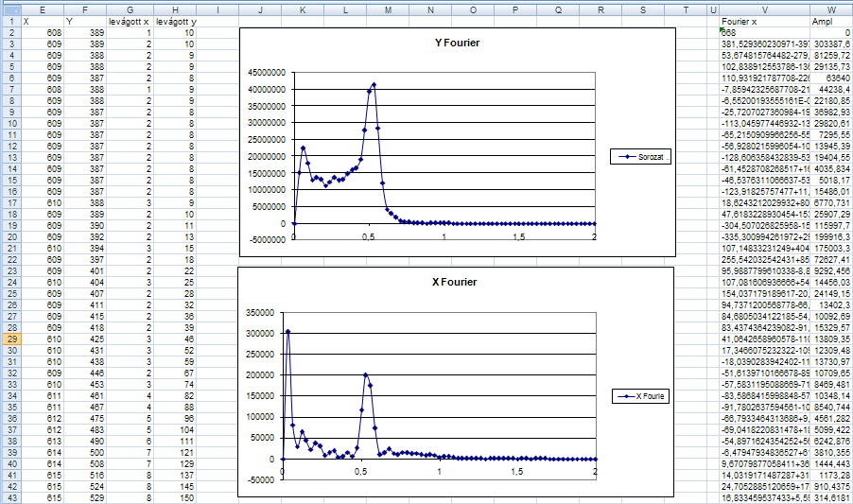Select column H header

click(x=175, y=9)
